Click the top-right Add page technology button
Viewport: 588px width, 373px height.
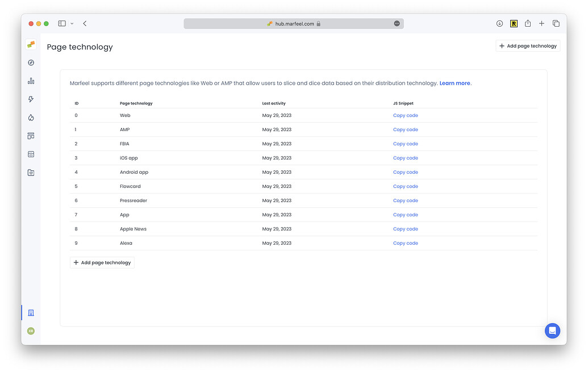coord(528,46)
